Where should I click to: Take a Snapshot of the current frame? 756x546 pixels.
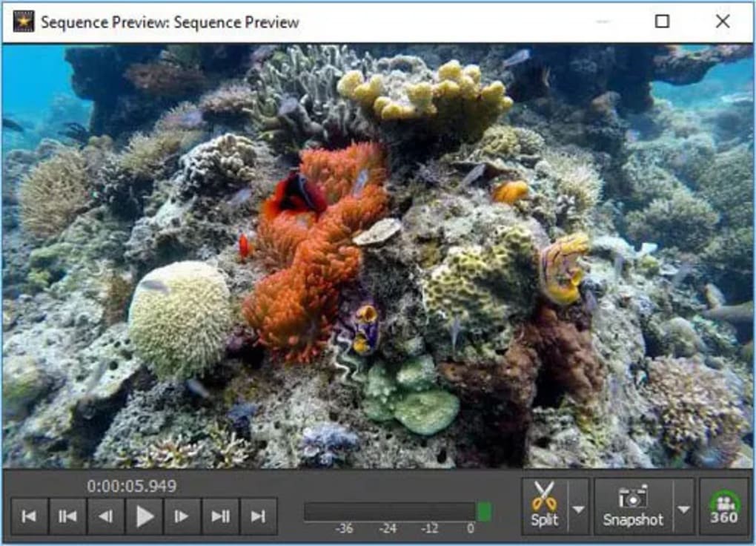[x=633, y=506]
